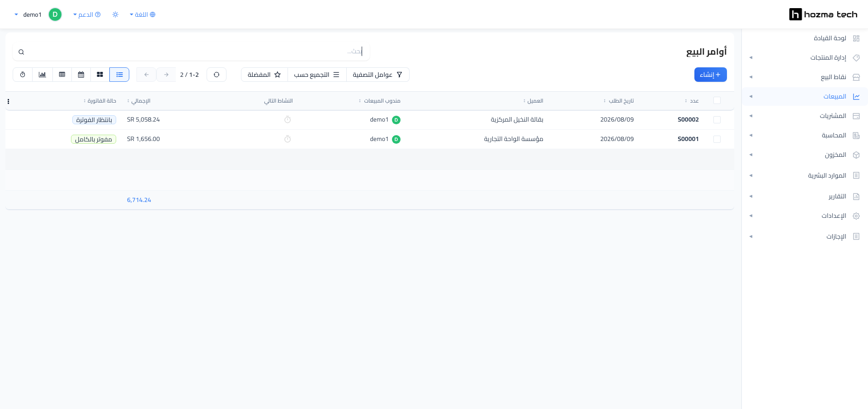Open عوامل التصفية filters button
The height and width of the screenshot is (409, 868).
(377, 75)
